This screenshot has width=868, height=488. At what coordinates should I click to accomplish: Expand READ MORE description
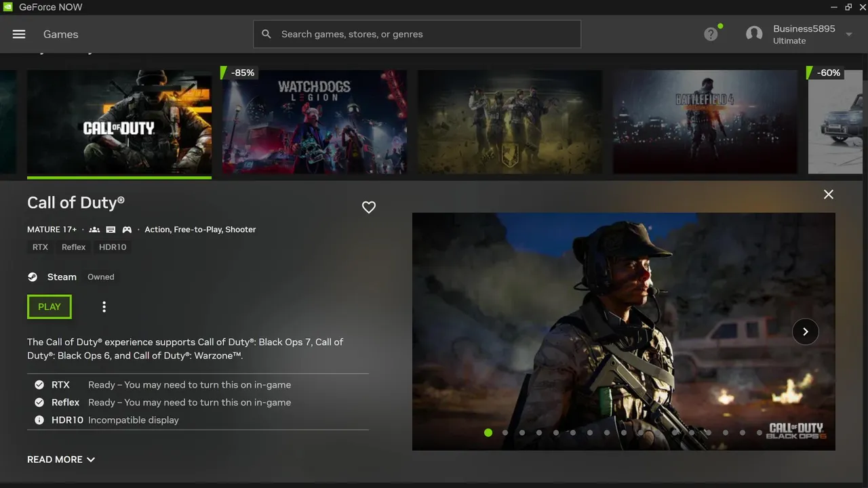click(61, 460)
